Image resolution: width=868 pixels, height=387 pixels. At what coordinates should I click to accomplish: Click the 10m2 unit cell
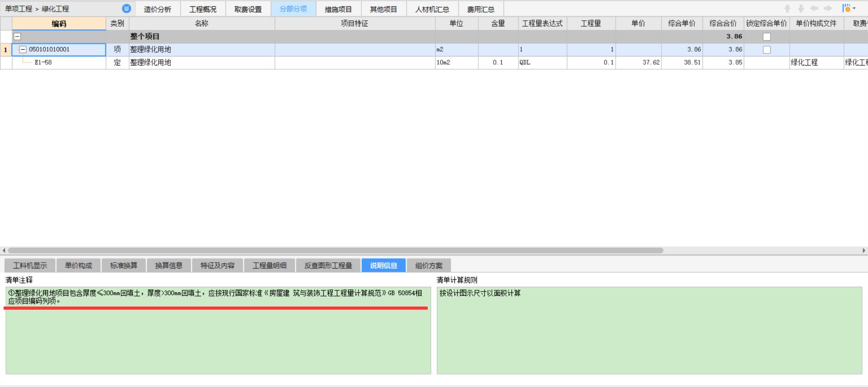click(457, 63)
